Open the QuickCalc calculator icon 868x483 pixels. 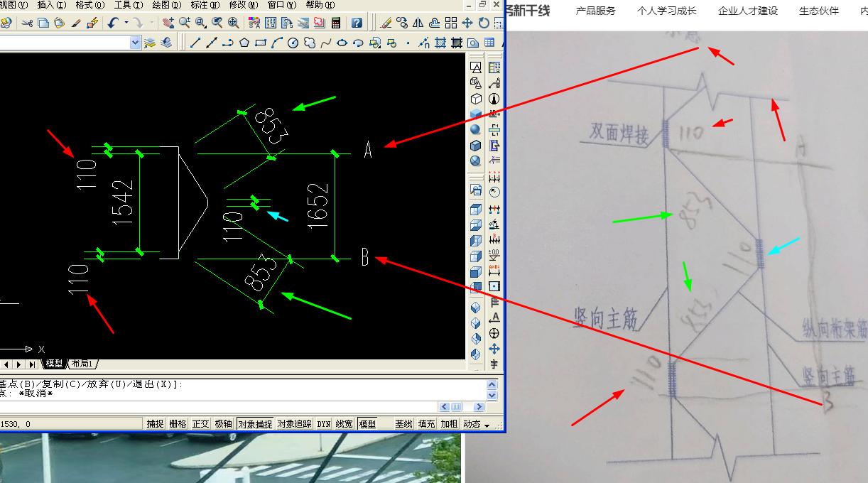pos(336,23)
